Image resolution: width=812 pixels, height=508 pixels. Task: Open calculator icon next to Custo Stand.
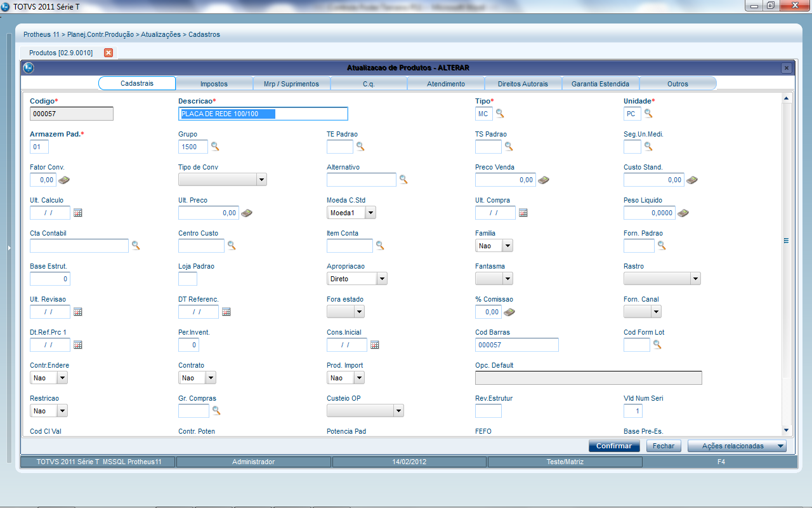click(692, 180)
